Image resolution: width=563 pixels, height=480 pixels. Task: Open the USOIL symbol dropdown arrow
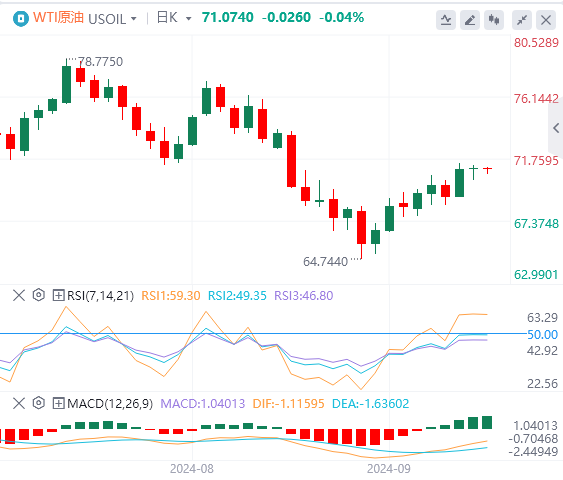point(134,18)
